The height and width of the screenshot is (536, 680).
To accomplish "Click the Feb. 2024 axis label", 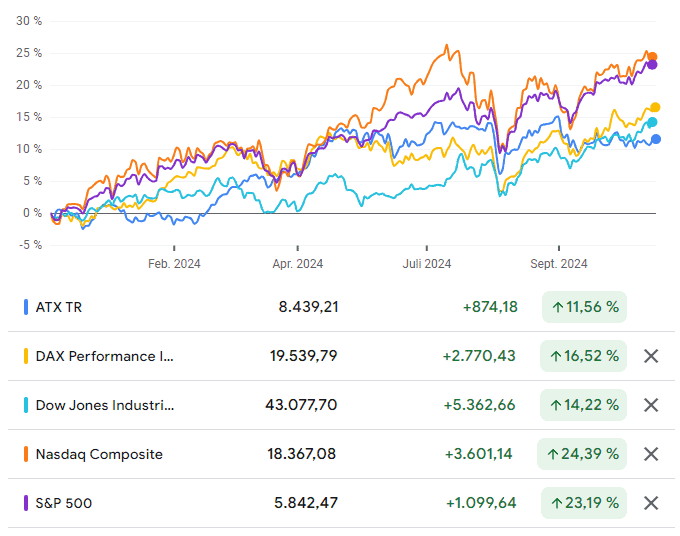I will 174,264.
